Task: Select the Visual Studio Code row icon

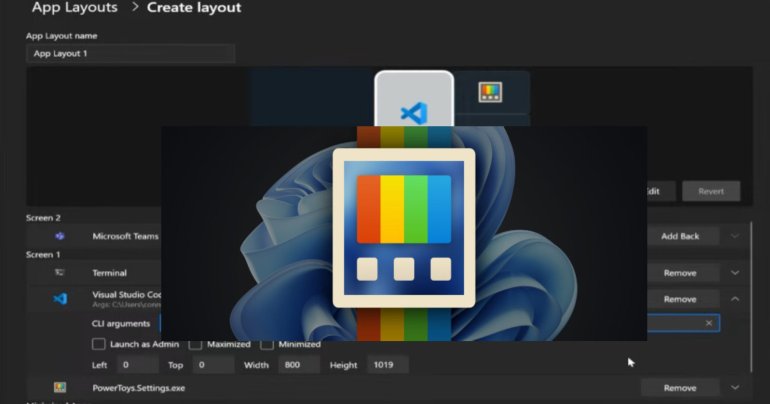Action: point(60,298)
